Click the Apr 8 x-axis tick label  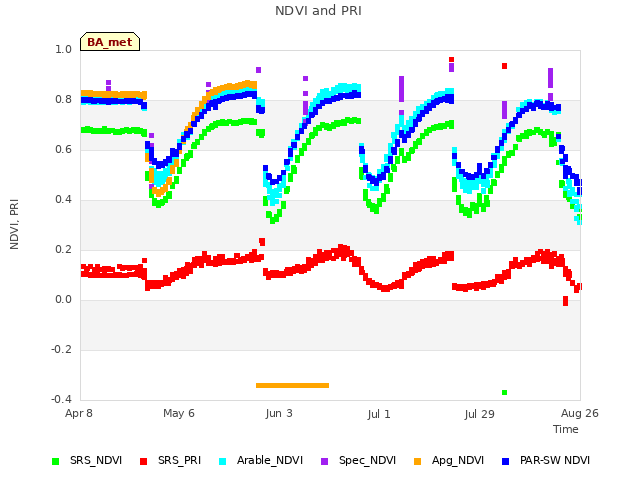point(79,413)
